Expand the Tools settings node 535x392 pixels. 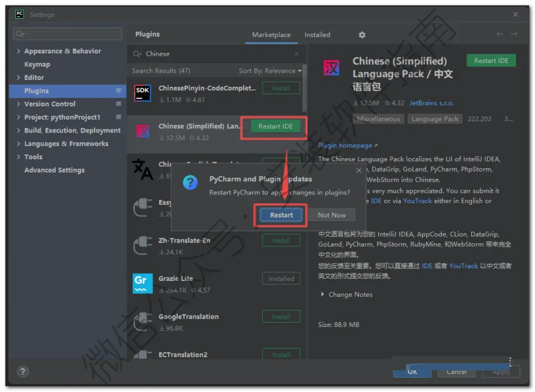[x=18, y=157]
